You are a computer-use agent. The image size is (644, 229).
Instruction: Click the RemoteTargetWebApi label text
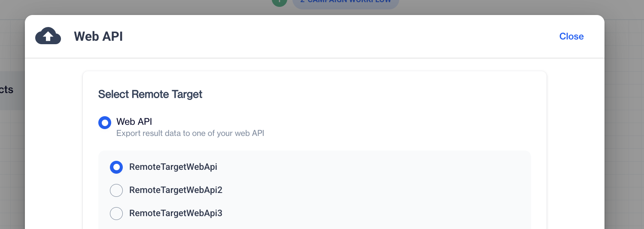(173, 167)
